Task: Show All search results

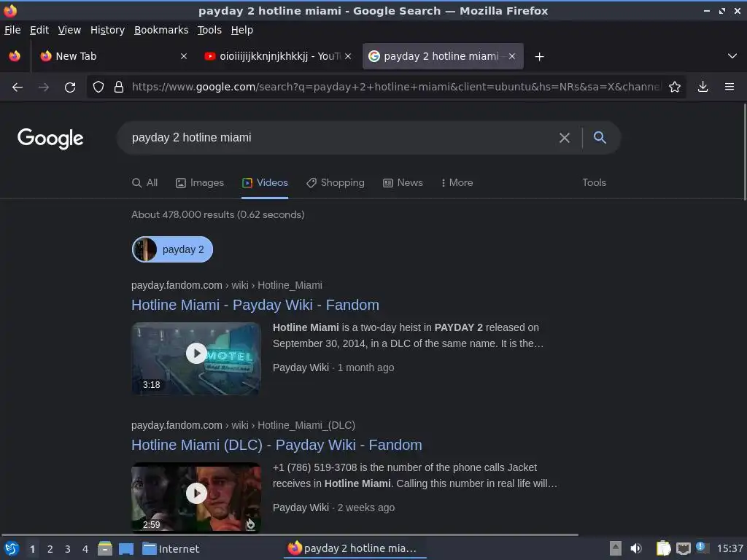Action: [x=145, y=183]
